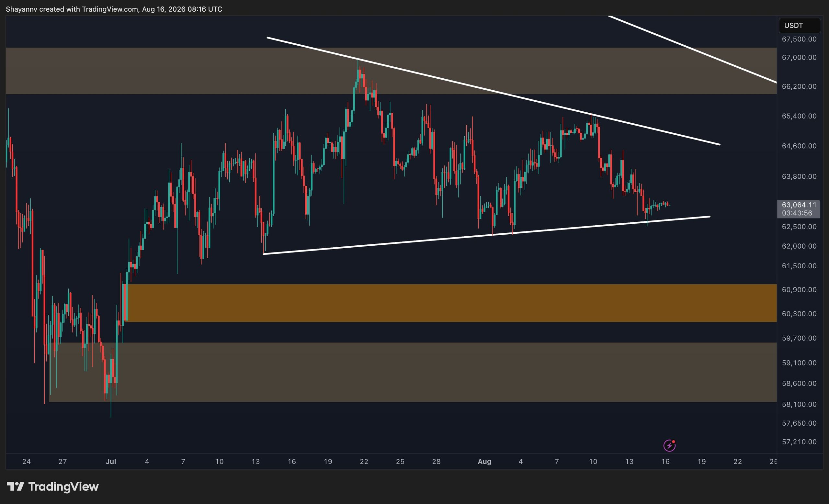
Task: Click the 60,900.00 price axis label
Action: 799,290
